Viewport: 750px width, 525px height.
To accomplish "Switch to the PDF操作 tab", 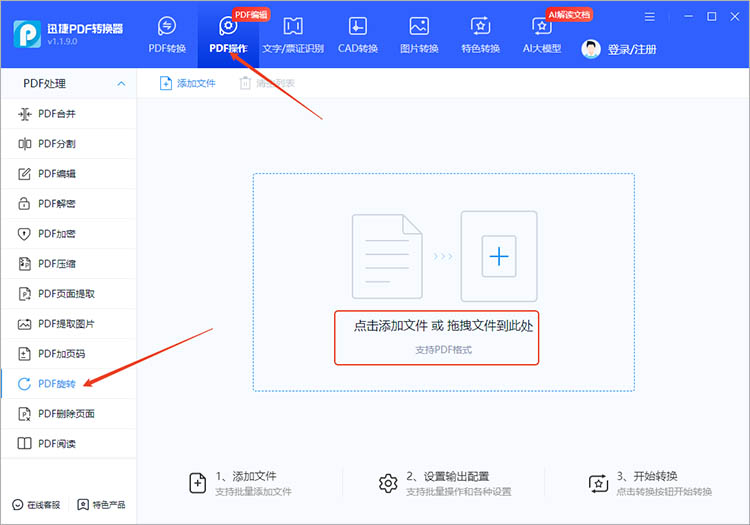I will (x=228, y=34).
